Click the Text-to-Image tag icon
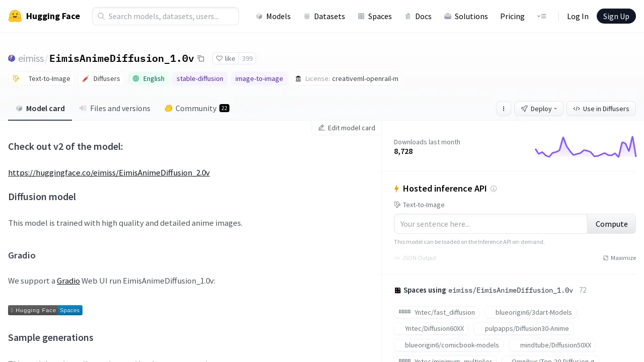The height and width of the screenshot is (362, 644). point(16,78)
